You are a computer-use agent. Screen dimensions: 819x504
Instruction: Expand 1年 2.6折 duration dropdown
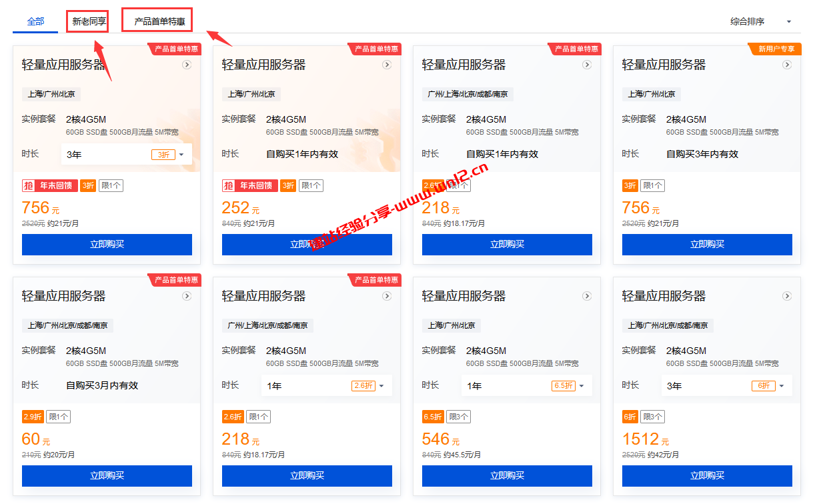pos(327,386)
